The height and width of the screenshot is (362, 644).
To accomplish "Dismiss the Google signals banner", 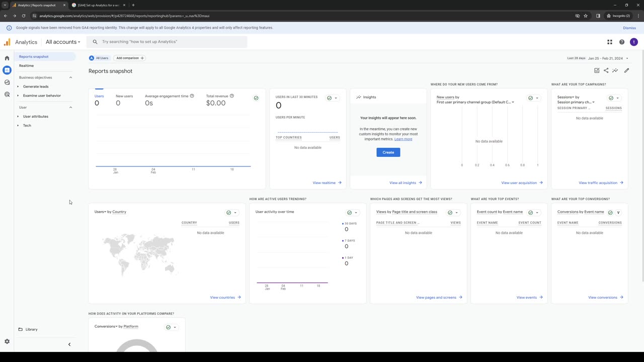I will point(629,28).
